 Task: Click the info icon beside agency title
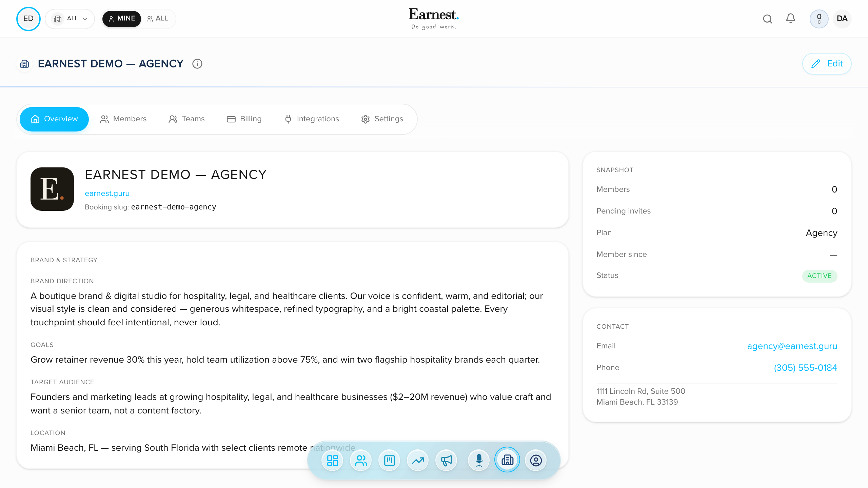tap(197, 64)
